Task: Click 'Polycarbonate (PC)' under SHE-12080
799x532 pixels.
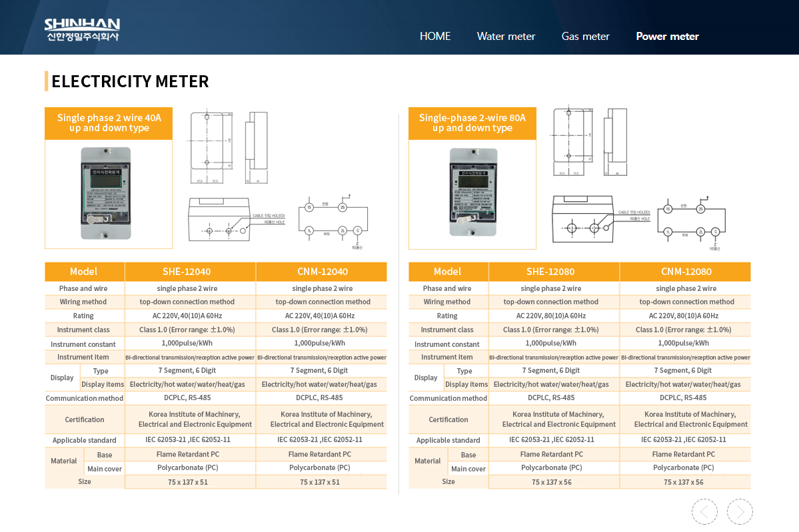Action: coord(551,467)
